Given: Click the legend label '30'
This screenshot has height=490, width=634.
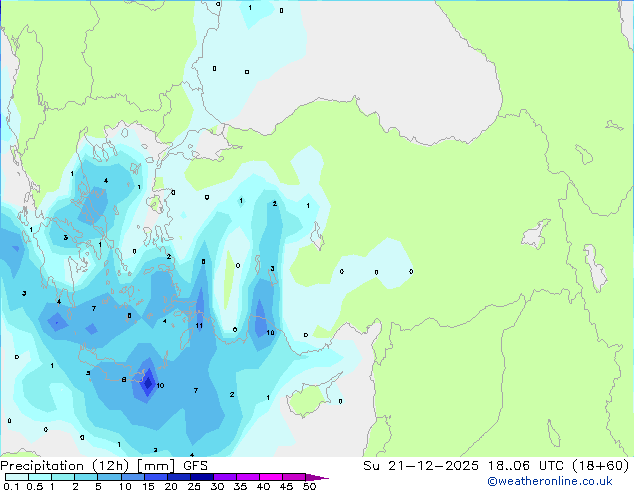Looking at the screenshot, I should [217, 486].
